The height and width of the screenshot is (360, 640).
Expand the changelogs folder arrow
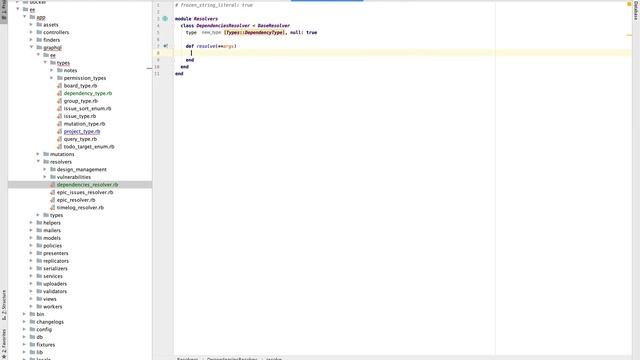24,322
